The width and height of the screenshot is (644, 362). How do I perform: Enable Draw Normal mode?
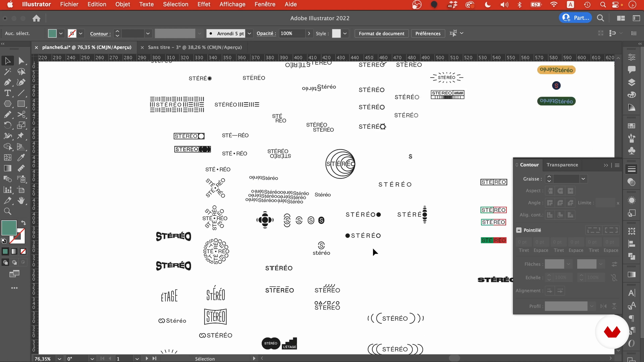[x=5, y=262]
